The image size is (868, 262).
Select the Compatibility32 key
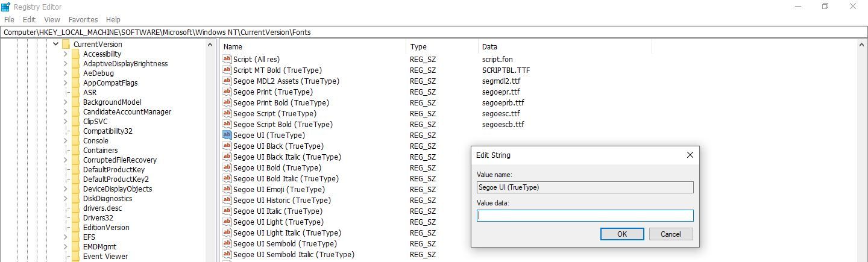pyautogui.click(x=108, y=131)
